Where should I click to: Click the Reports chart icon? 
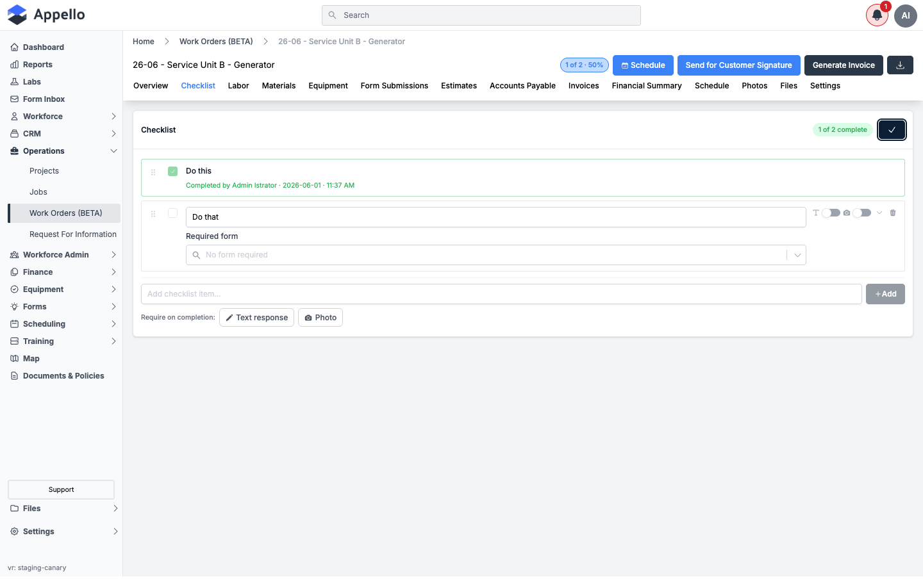coord(14,65)
